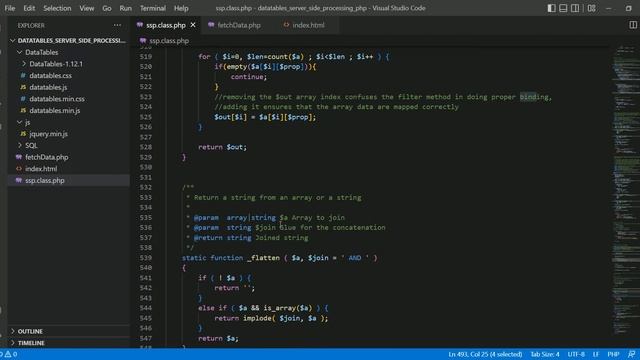The image size is (640, 360).
Task: Toggle primary side bar layout icon
Action: [551, 8]
